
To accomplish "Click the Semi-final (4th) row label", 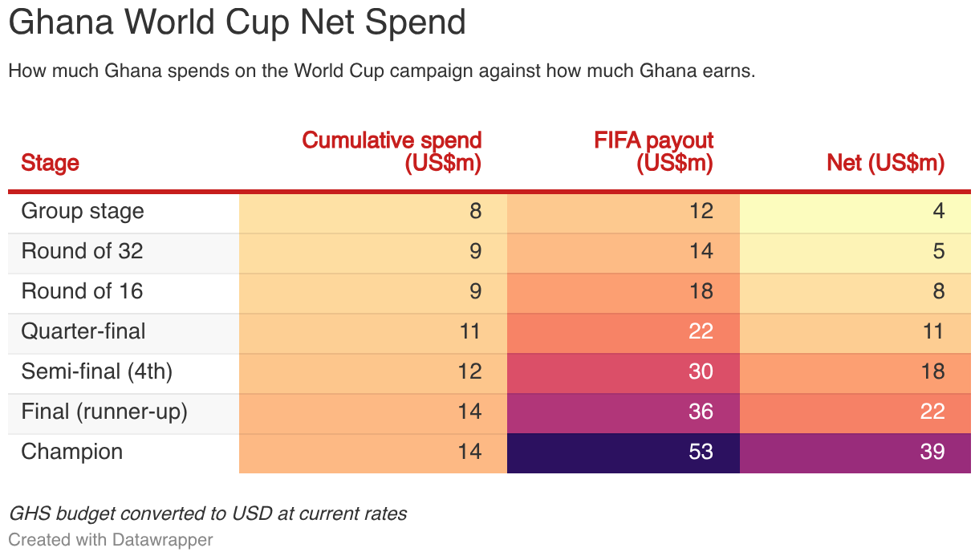I will click(97, 371).
